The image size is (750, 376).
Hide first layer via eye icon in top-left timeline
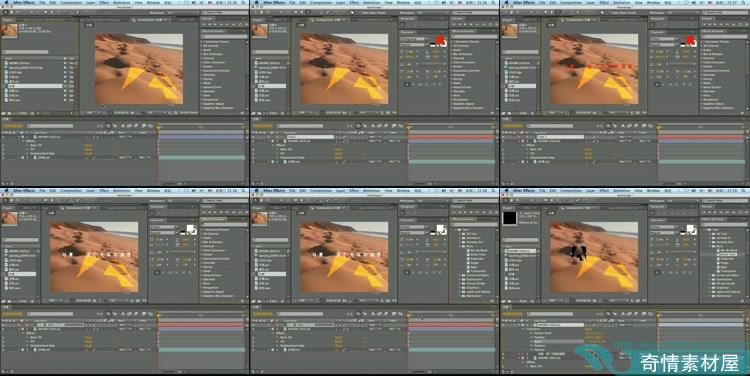(x=3, y=137)
